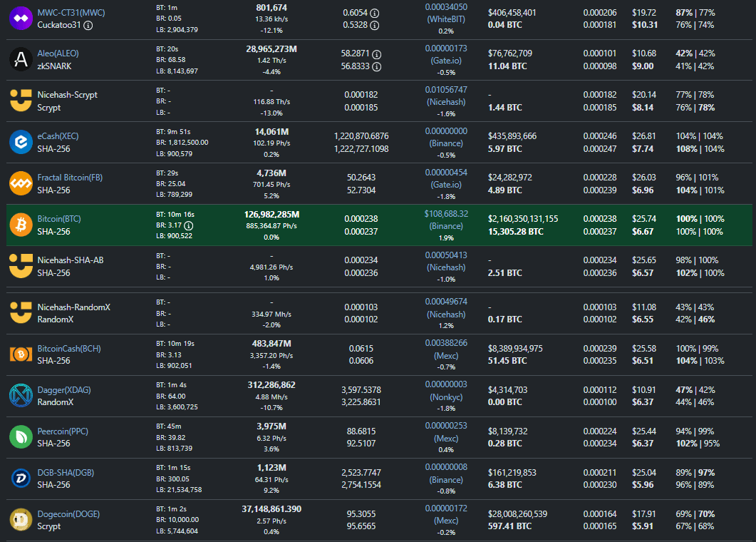Click the Dagger XDAG logo icon
This screenshot has width=756, height=542.
[x=21, y=395]
